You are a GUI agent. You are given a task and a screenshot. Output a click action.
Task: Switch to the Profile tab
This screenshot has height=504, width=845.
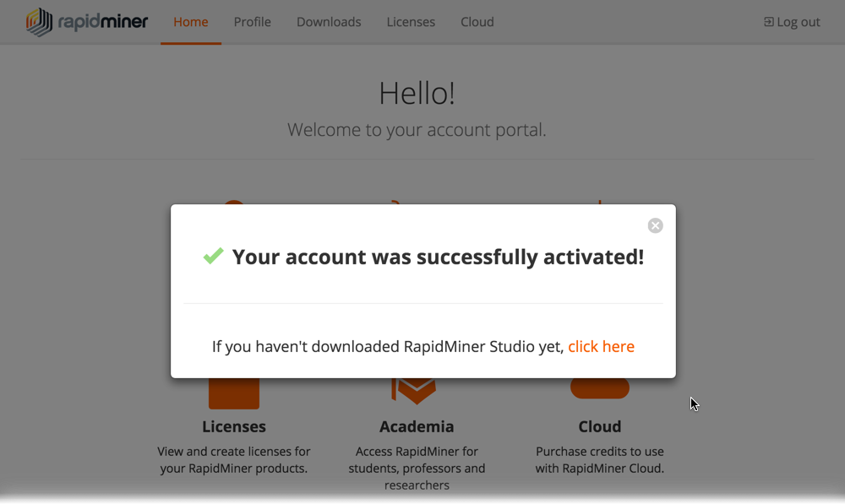(252, 22)
